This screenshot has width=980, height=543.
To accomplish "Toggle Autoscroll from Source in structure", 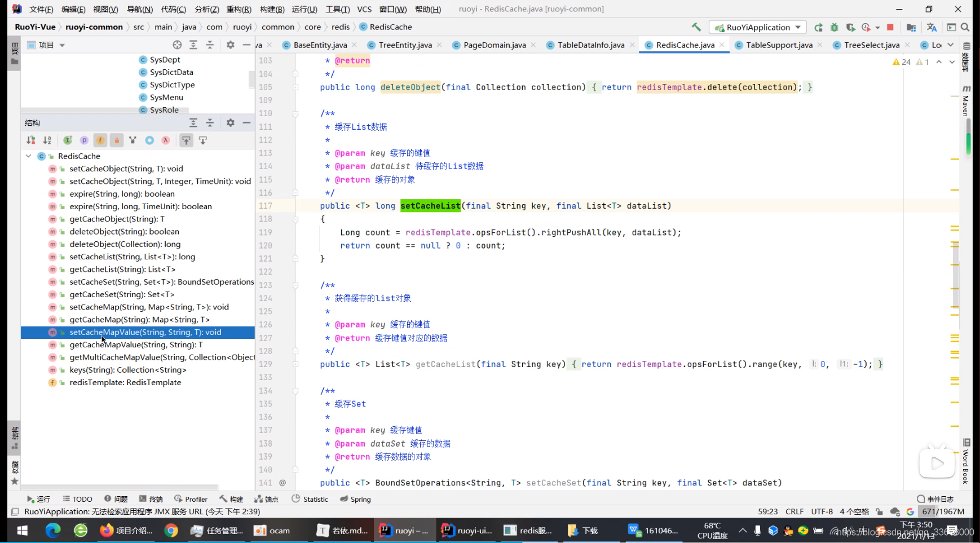I will [203, 140].
